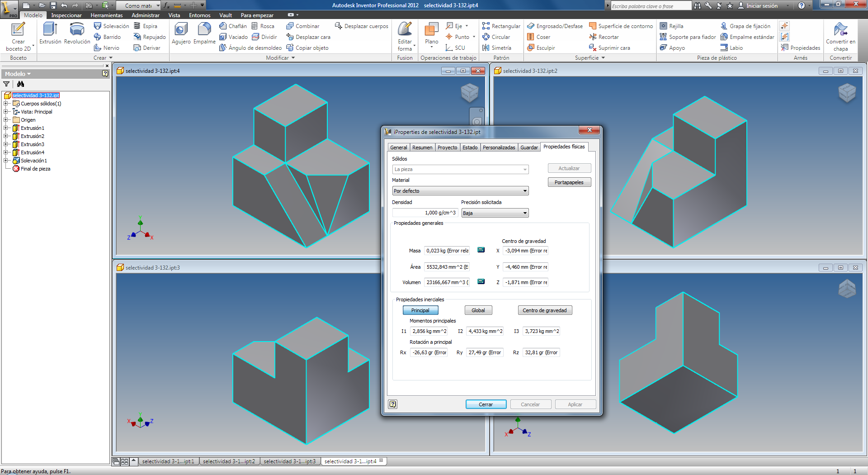Open the Modelo browser dropdown
Image resolution: width=868 pixels, height=475 pixels.
tap(18, 74)
